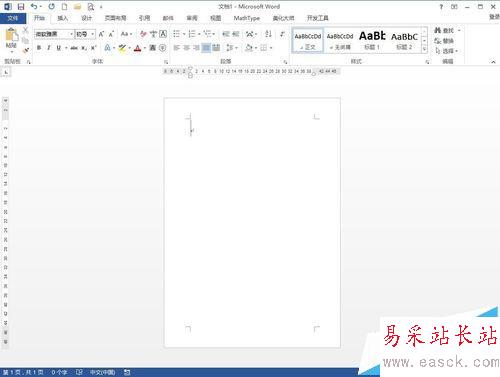Click 替换 Replace in Editing group
Viewport: 500px width, 377px height.
click(444, 41)
